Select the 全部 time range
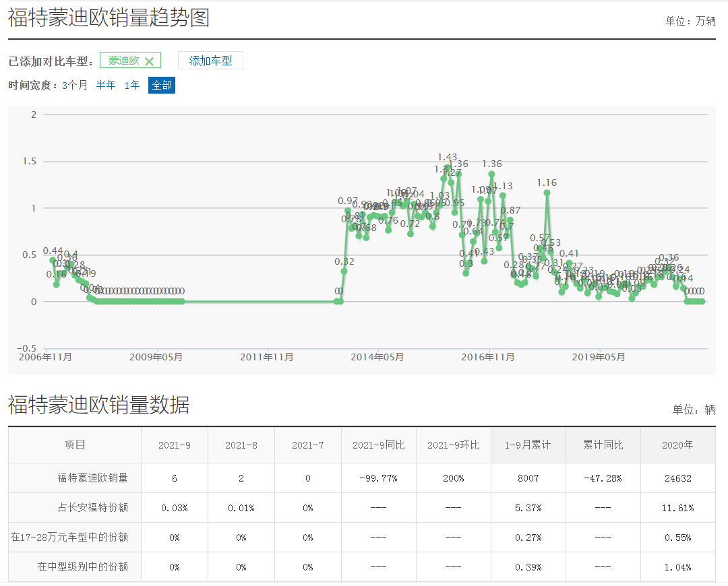The width and height of the screenshot is (728, 586). [x=162, y=85]
